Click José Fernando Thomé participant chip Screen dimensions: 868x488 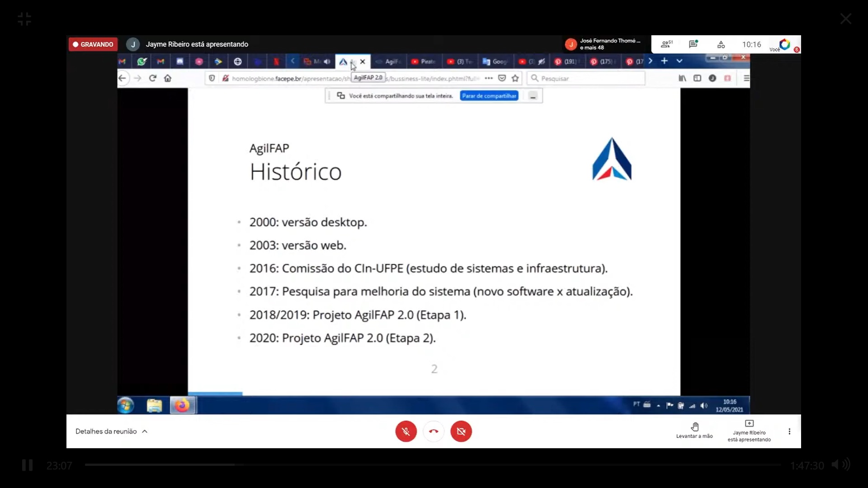(x=604, y=44)
